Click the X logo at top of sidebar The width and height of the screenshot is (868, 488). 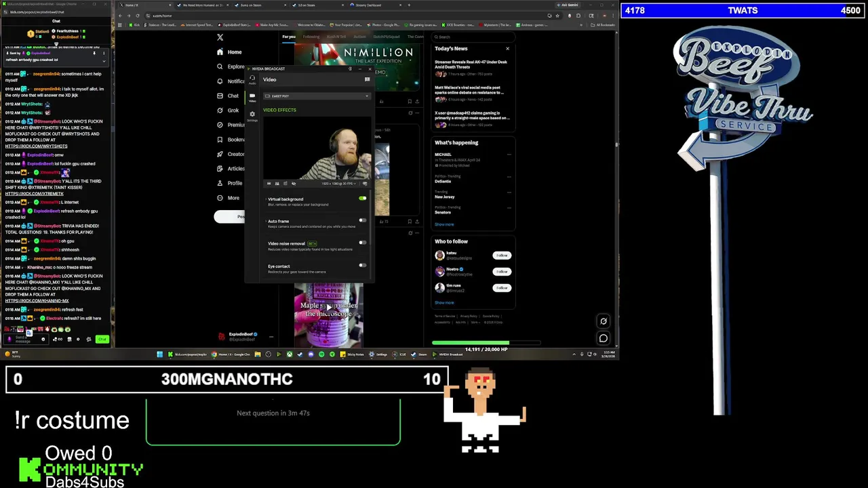(220, 37)
